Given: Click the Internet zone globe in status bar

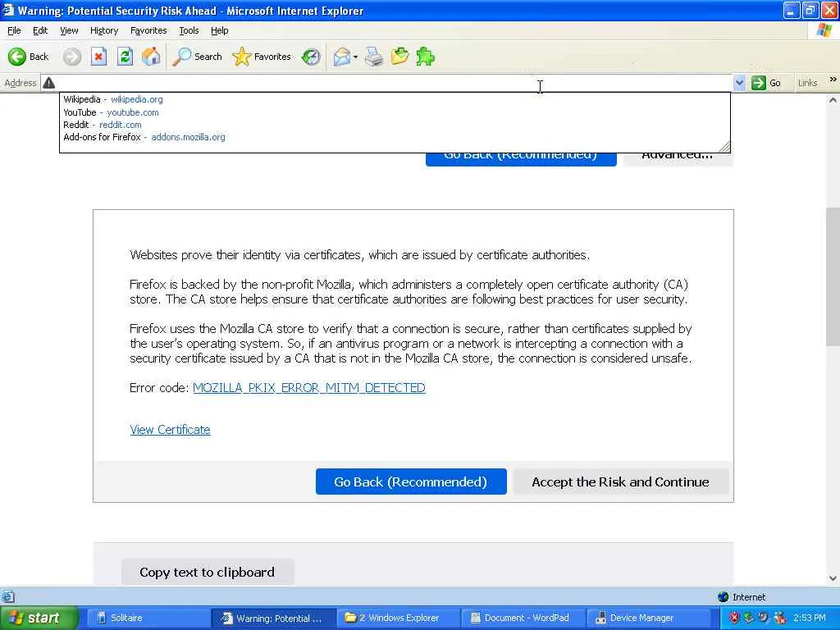Looking at the screenshot, I should pyautogui.click(x=724, y=597).
